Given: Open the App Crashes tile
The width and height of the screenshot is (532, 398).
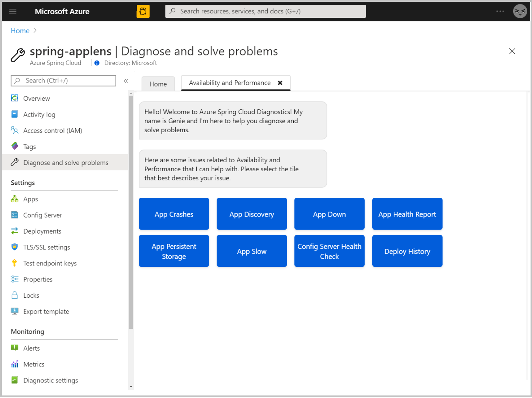Looking at the screenshot, I should [x=174, y=214].
